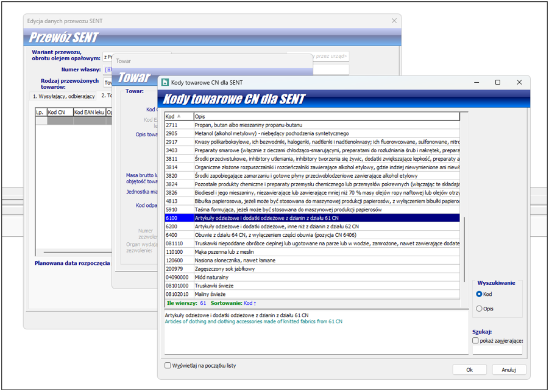Enable the 'pokaż zawierające' checkbox
This screenshot has height=392, width=549.
tap(476, 341)
